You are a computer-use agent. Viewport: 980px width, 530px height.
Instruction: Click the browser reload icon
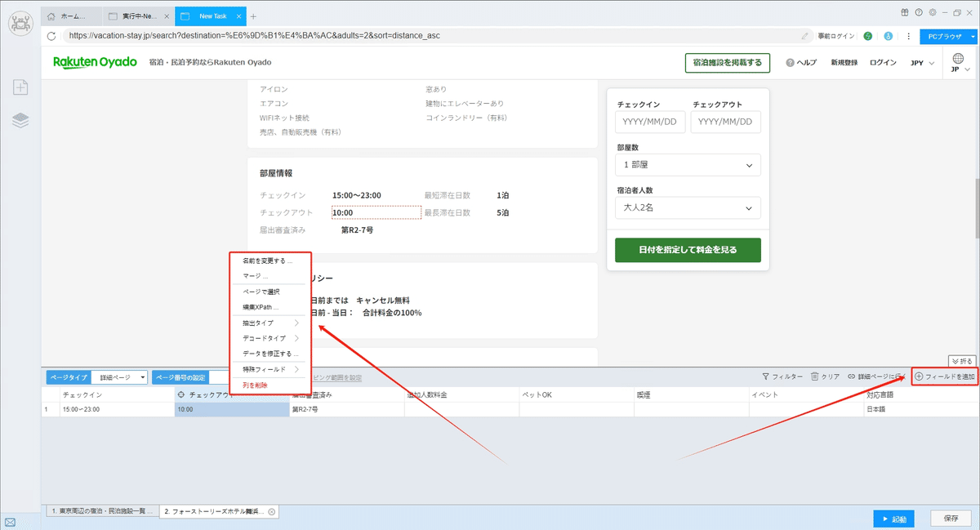click(52, 36)
